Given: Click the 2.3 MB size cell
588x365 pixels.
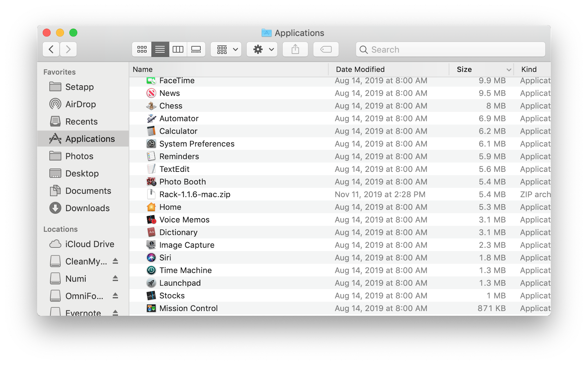Looking at the screenshot, I should pyautogui.click(x=492, y=245).
